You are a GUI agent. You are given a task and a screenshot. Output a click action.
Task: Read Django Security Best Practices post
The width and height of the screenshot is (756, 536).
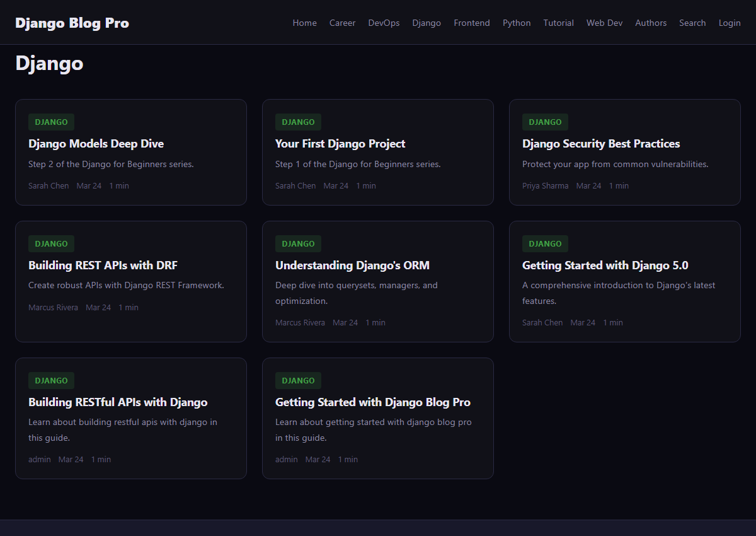point(600,144)
